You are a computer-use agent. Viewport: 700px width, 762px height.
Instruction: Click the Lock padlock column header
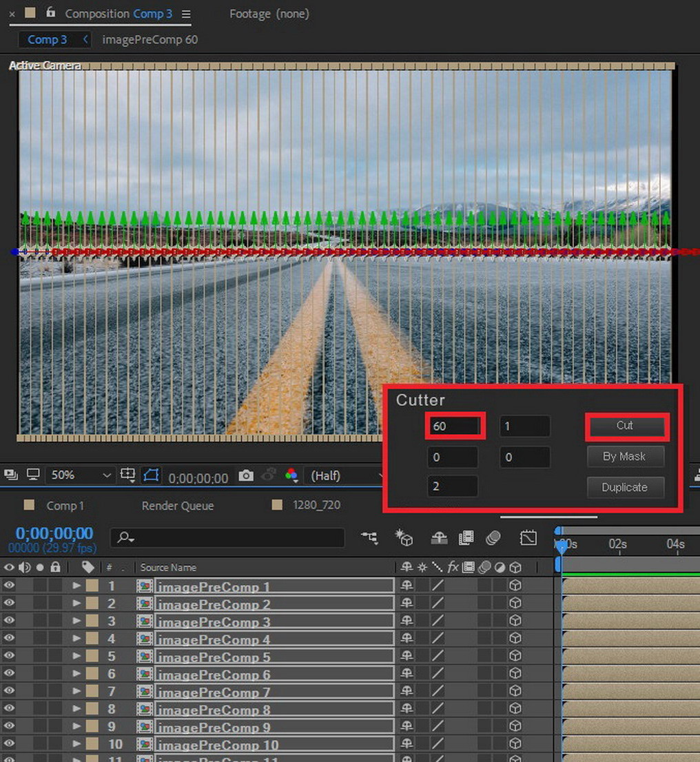pyautogui.click(x=55, y=566)
